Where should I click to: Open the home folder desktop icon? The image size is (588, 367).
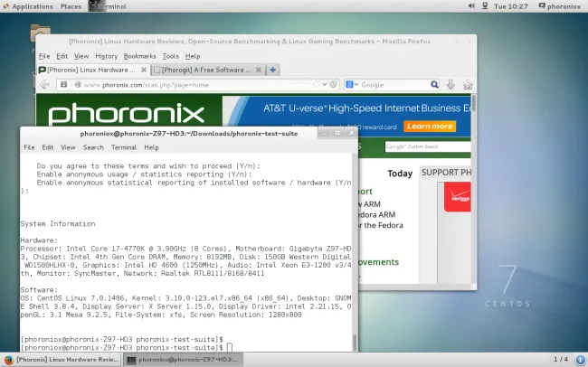40,33
